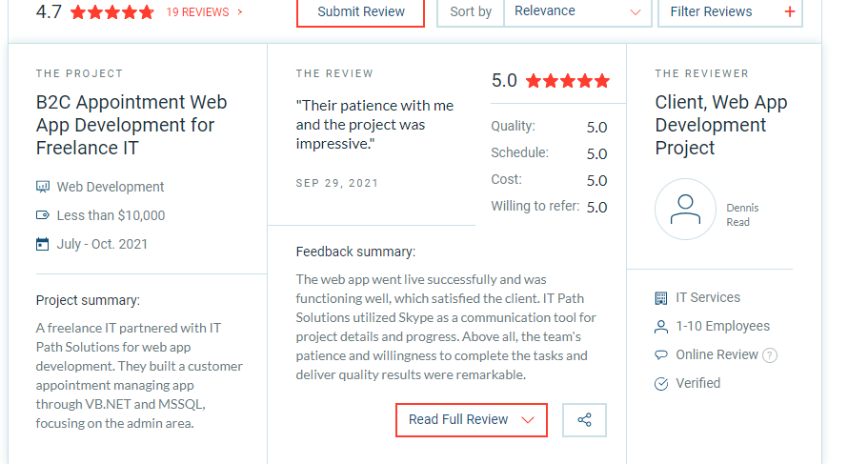Click the 5.0 review star rating
This screenshot has width=868, height=464.
pos(567,81)
